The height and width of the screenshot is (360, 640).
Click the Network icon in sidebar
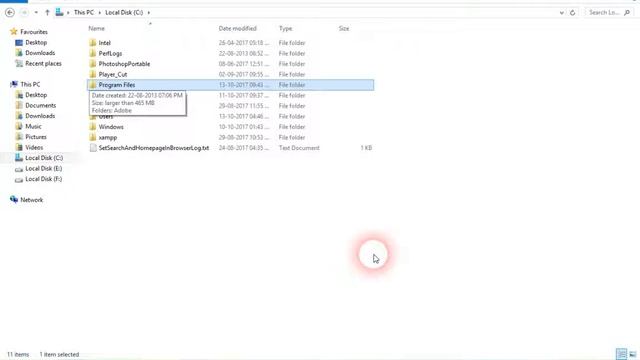[x=14, y=200]
